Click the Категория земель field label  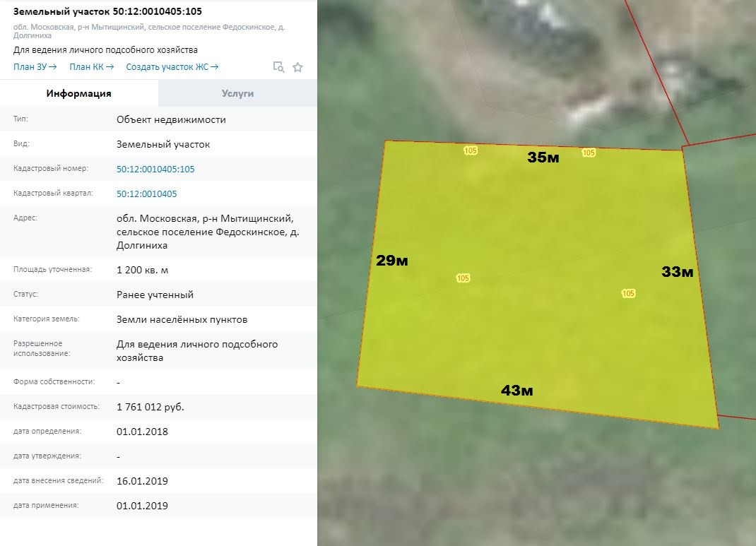click(x=47, y=319)
